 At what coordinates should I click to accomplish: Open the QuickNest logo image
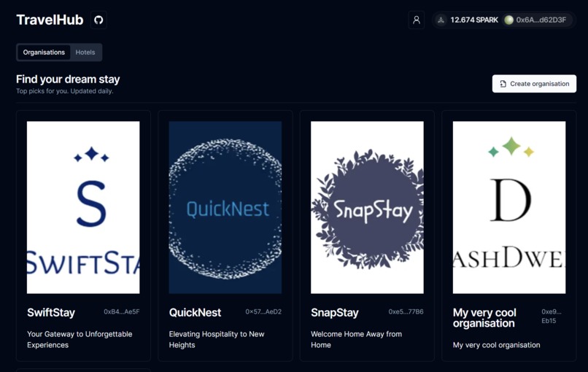pyautogui.click(x=225, y=207)
